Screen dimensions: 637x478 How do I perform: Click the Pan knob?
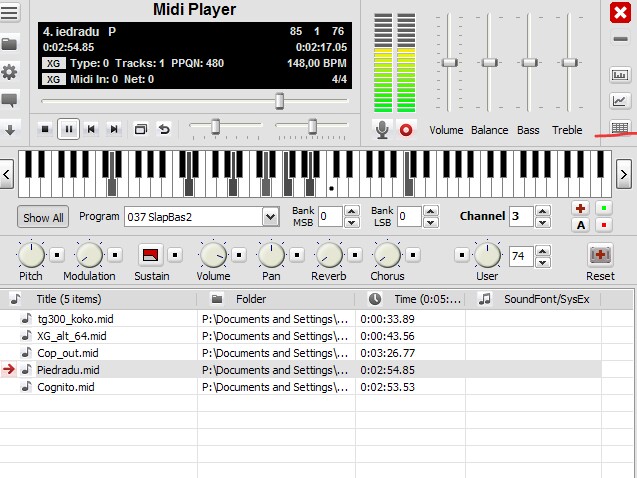coord(271,255)
